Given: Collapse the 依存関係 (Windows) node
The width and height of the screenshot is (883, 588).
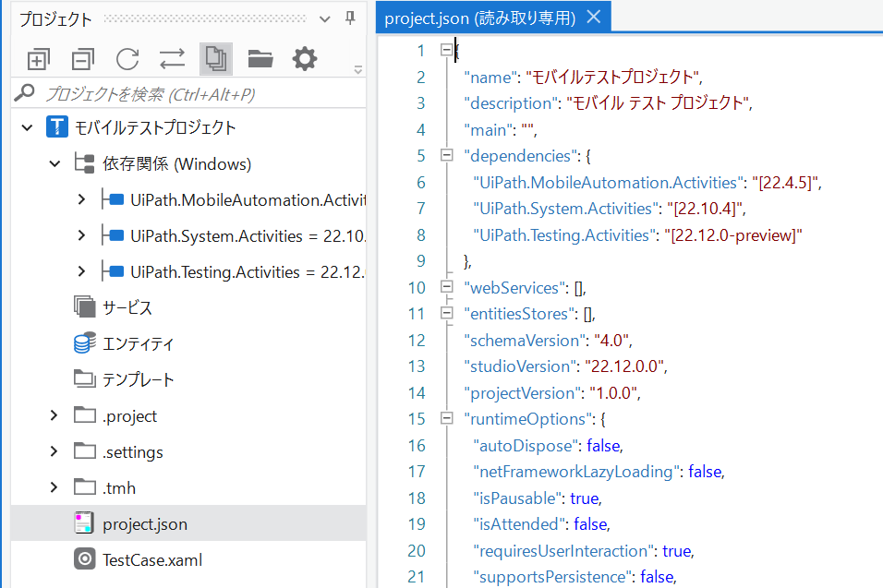Looking at the screenshot, I should click(x=54, y=163).
